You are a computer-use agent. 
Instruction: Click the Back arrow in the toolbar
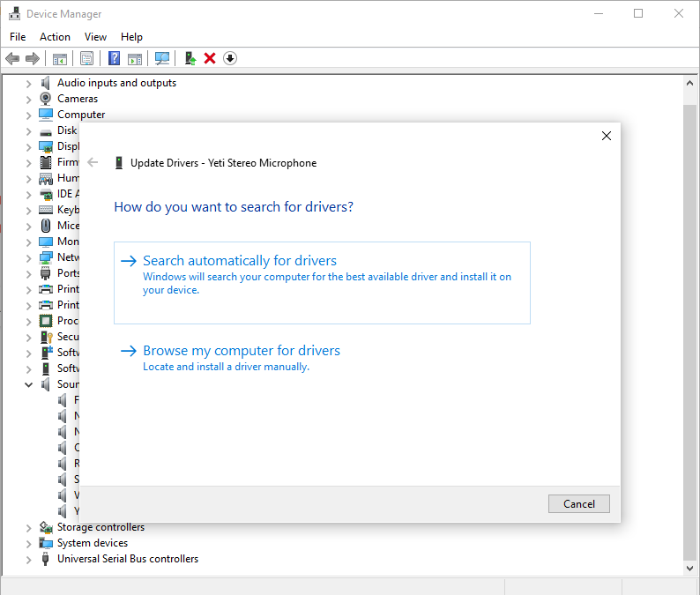(x=12, y=58)
